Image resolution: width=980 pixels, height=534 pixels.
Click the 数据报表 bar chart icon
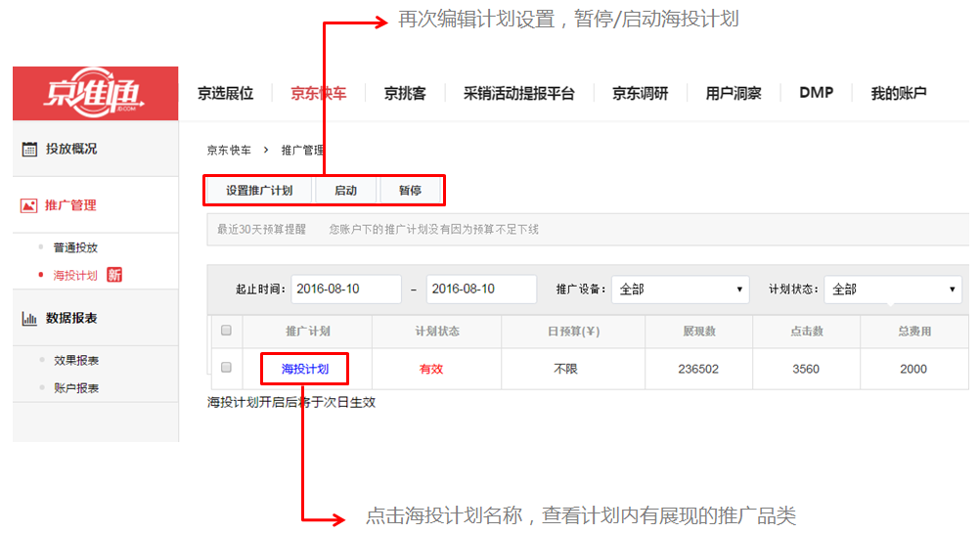(x=29, y=318)
